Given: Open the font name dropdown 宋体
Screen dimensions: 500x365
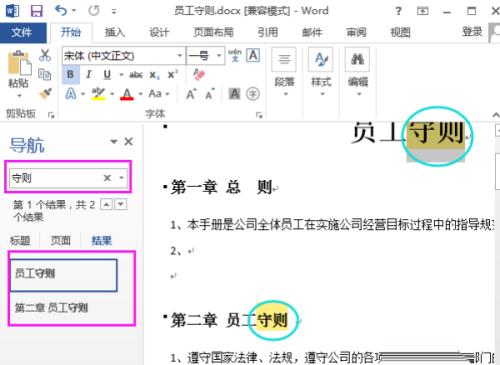Looking at the screenshot, I should coord(123,55).
